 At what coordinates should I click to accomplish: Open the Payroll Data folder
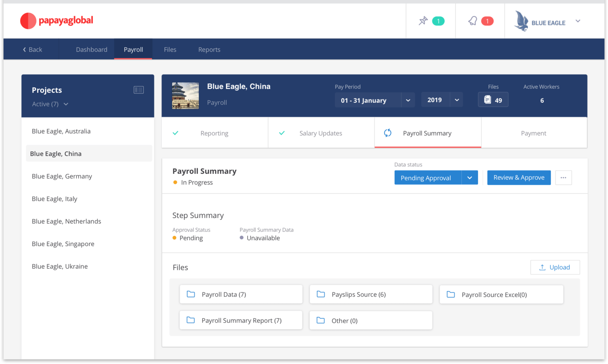click(241, 294)
